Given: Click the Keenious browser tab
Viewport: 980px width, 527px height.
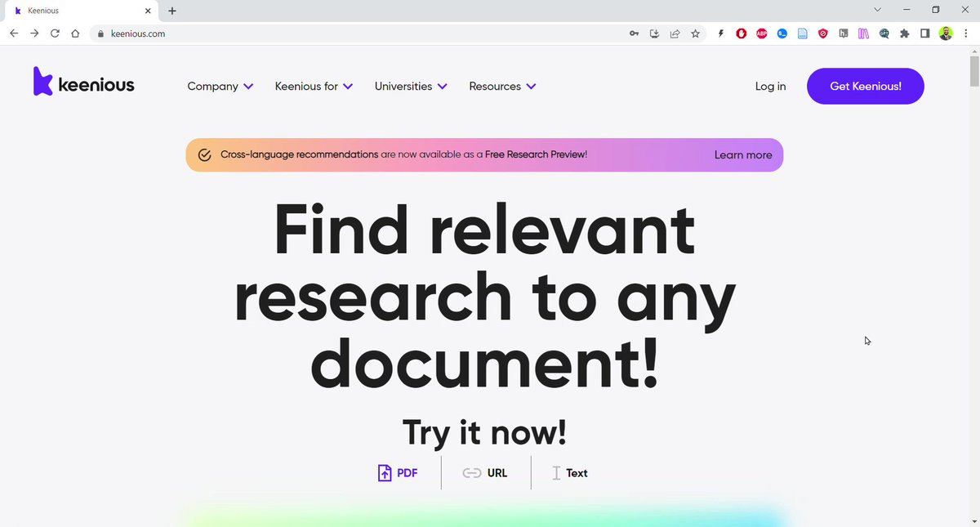Looking at the screenshot, I should [82, 11].
